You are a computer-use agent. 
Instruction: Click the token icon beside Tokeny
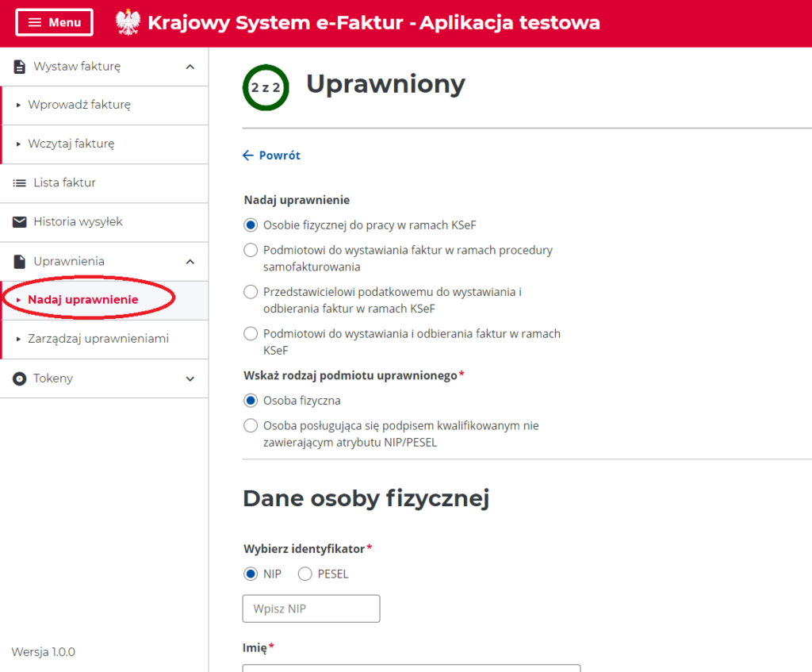(x=20, y=378)
